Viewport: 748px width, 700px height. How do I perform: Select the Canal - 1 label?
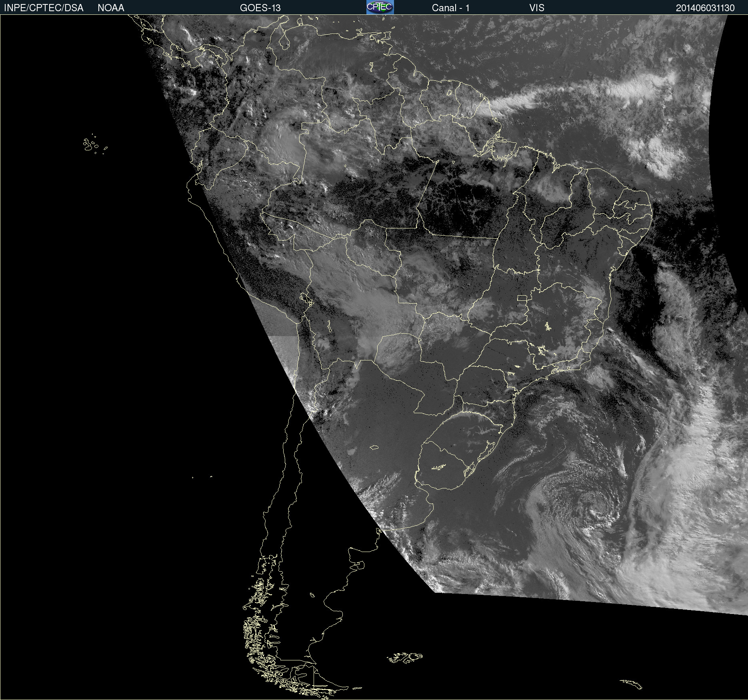451,8
